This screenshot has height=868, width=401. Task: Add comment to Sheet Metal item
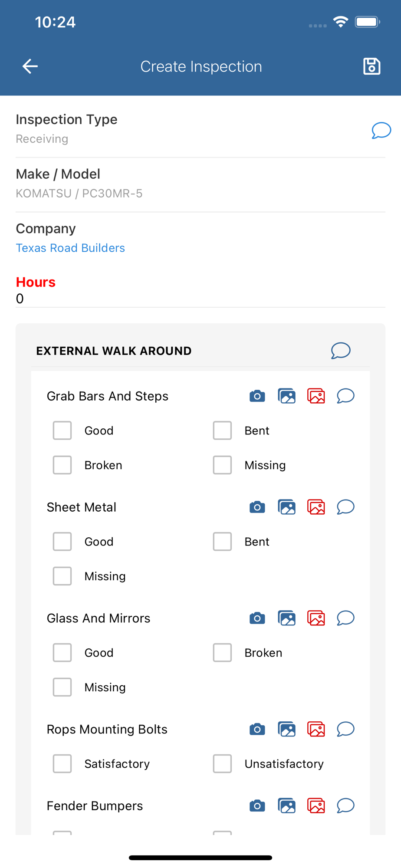345,507
